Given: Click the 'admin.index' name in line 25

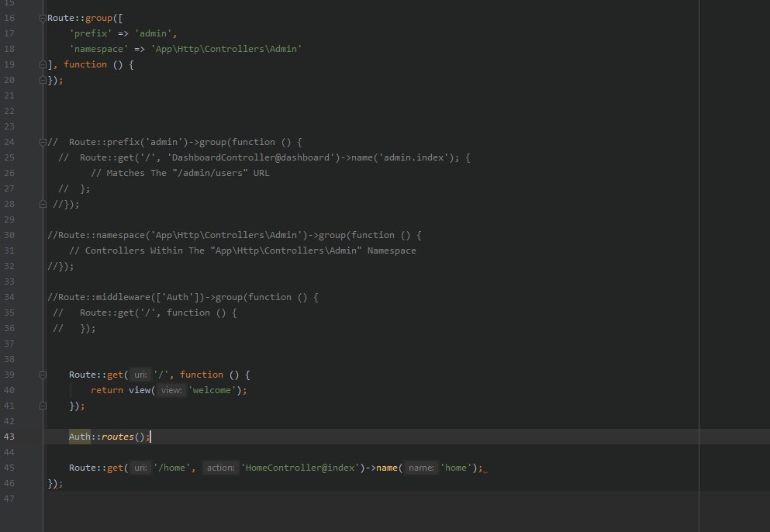Looking at the screenshot, I should pos(414,157).
